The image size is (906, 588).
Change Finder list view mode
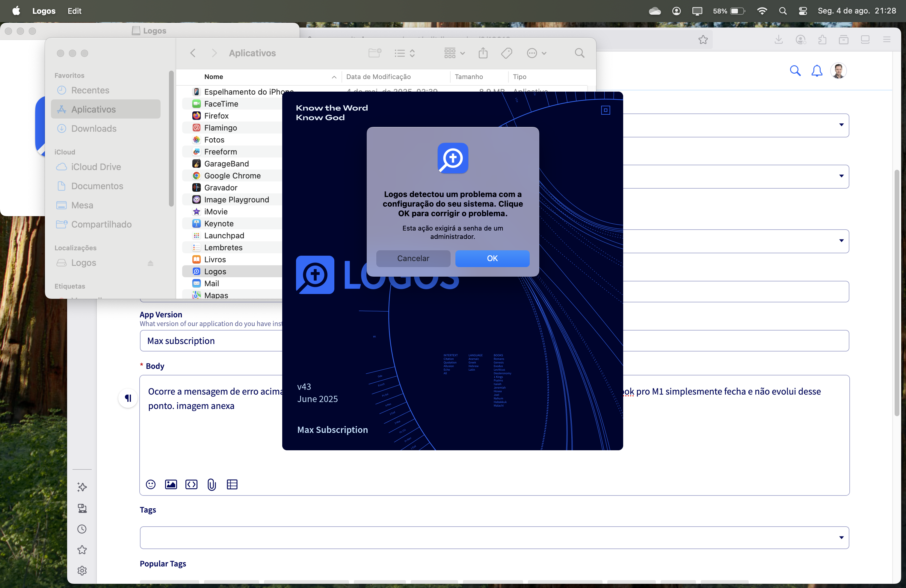click(404, 53)
